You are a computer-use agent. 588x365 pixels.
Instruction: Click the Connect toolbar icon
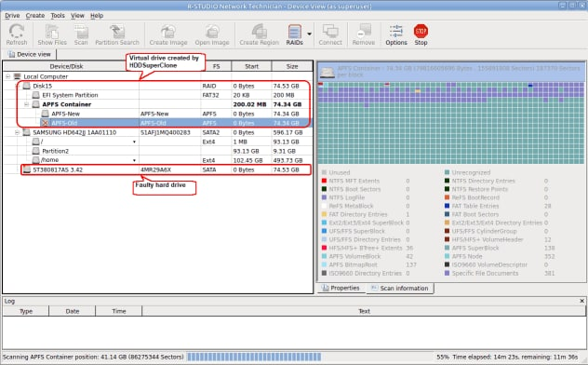pyautogui.click(x=330, y=34)
